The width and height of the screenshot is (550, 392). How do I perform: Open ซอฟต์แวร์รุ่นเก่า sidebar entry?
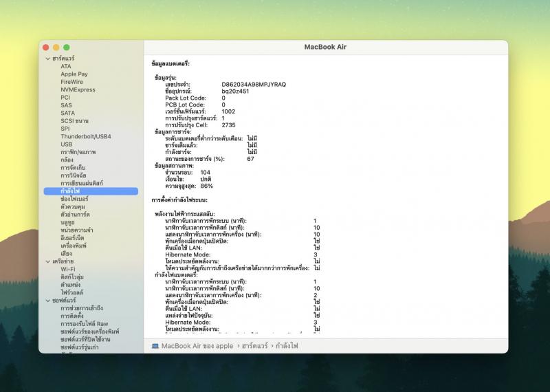coord(80,347)
